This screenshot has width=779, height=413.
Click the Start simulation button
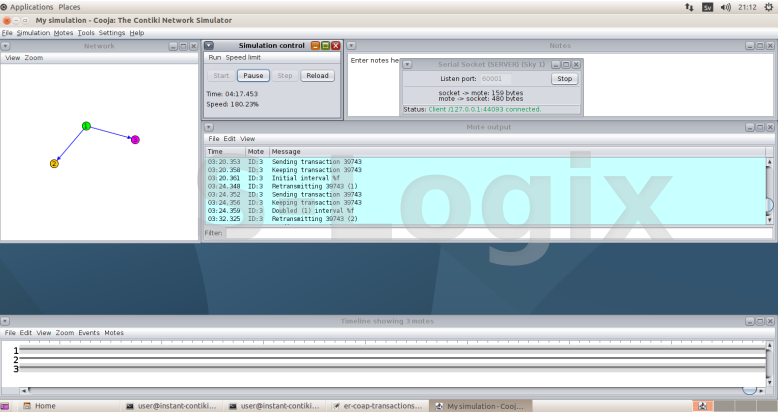(221, 76)
